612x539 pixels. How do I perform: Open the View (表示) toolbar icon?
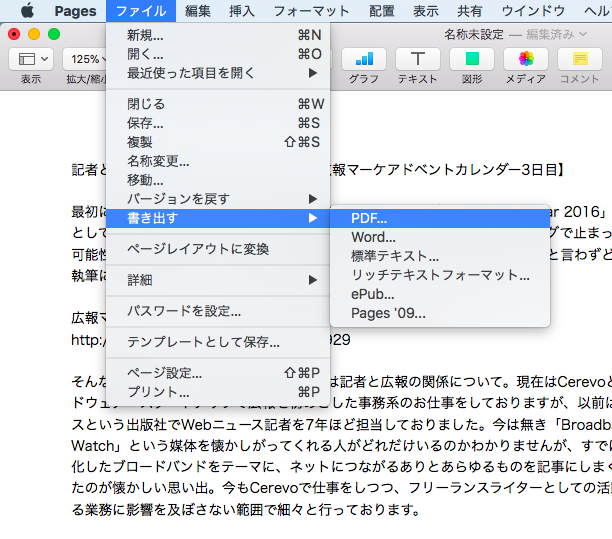(x=30, y=60)
